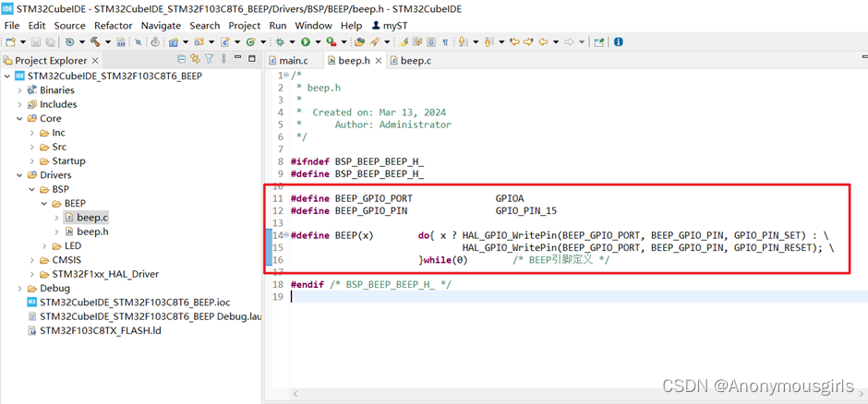Open the myST menu

click(390, 26)
